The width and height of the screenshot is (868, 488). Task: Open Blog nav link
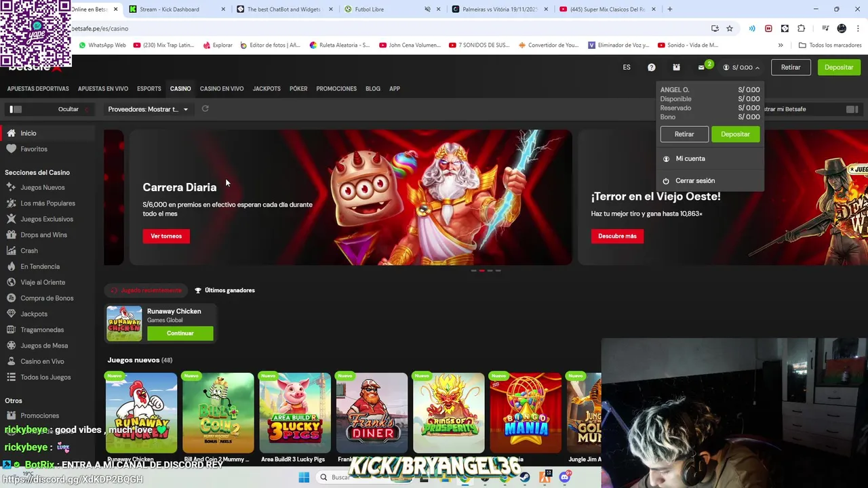(373, 89)
